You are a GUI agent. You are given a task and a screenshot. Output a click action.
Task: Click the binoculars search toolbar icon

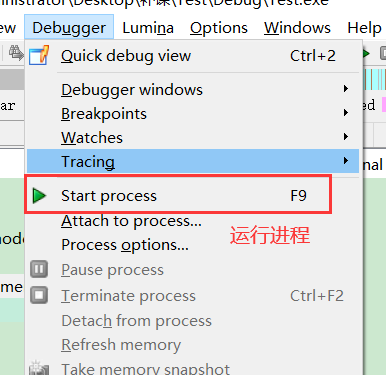(16, 53)
